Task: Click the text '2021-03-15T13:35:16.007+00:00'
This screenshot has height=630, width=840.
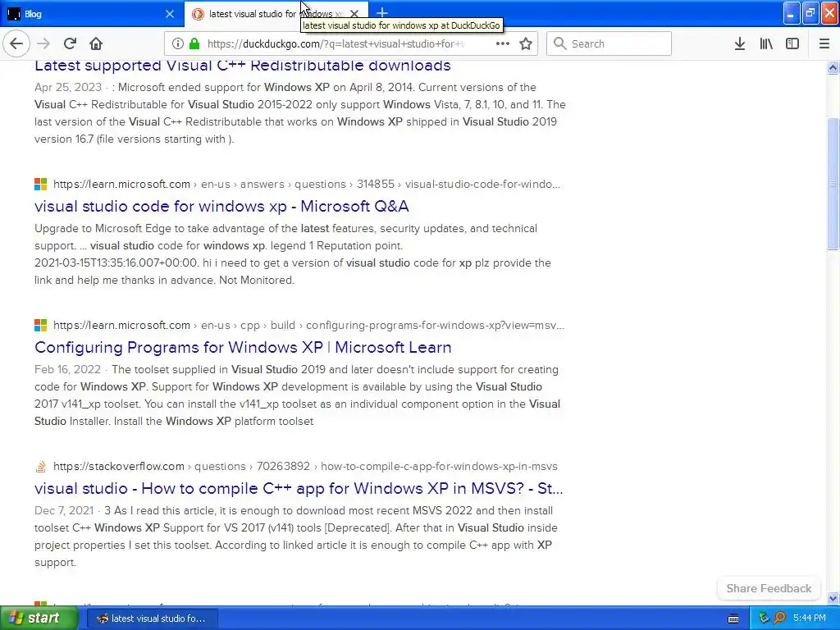Action: pos(116,263)
